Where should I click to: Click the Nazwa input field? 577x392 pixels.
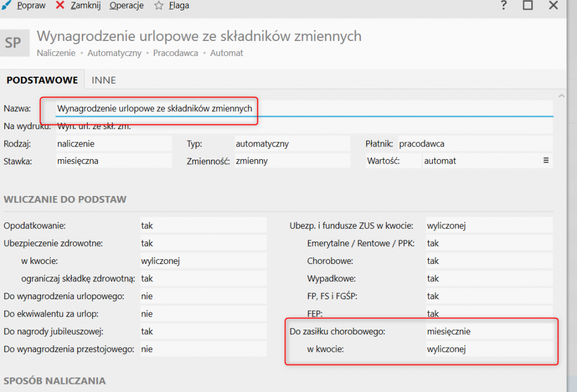tap(303, 108)
